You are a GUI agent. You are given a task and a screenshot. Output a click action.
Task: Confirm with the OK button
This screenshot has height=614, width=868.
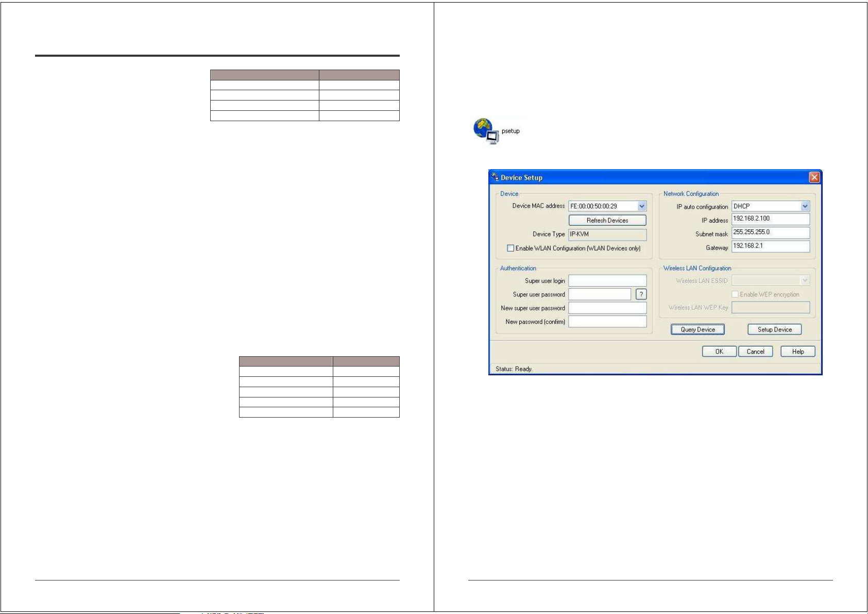(719, 352)
